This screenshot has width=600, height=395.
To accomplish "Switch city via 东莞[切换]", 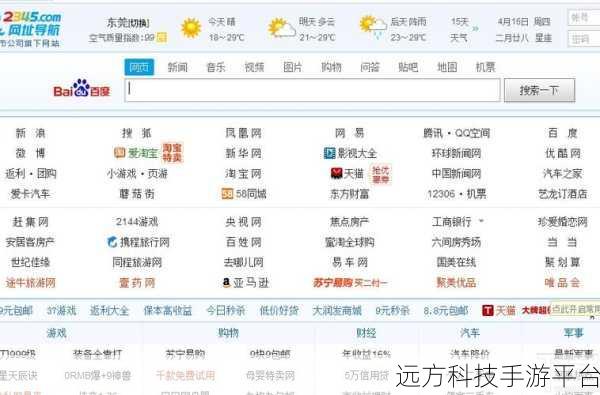I will (129, 23).
